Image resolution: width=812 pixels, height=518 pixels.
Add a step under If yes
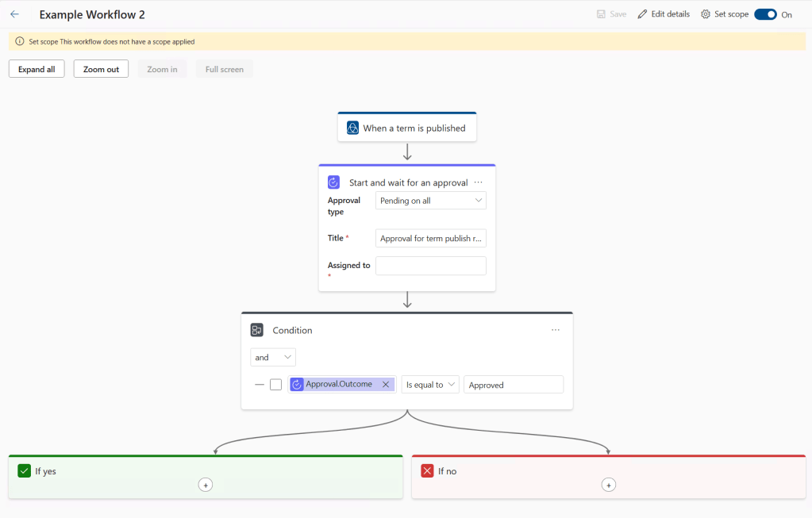point(206,485)
